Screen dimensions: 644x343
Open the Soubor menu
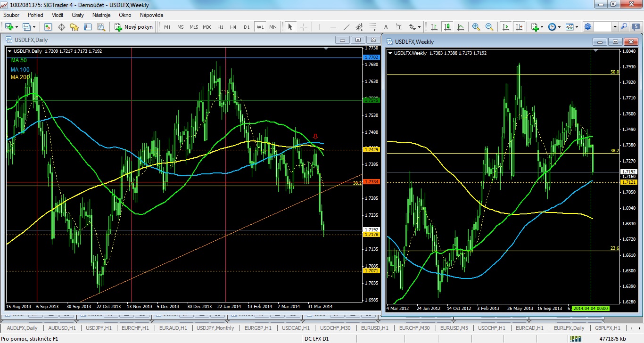11,15
